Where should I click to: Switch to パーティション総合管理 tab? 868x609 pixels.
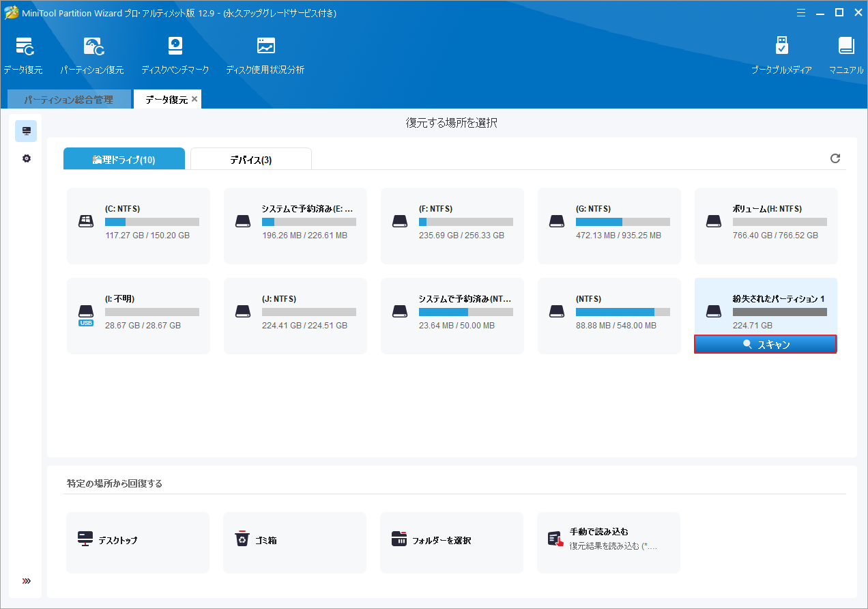68,100
